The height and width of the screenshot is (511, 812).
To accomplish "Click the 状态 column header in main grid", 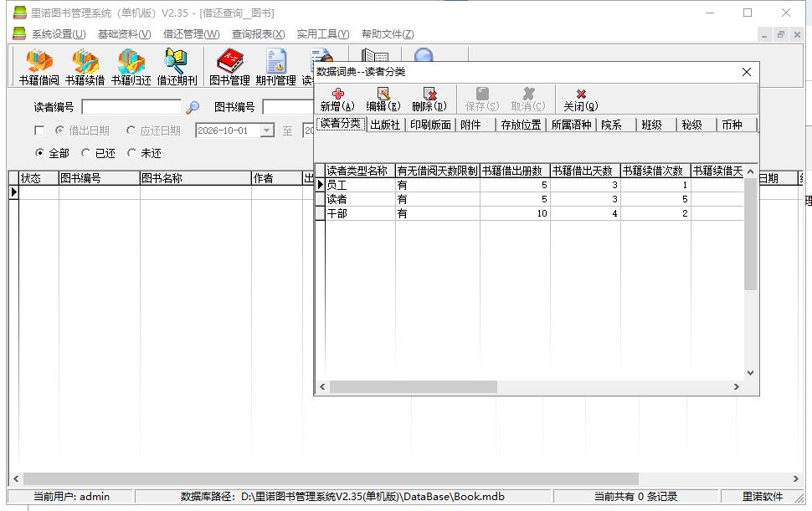I will coord(39,178).
